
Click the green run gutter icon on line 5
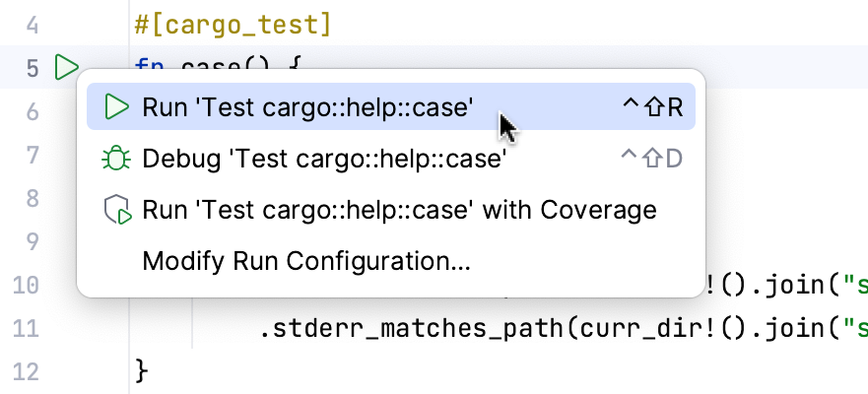pyautogui.click(x=66, y=68)
